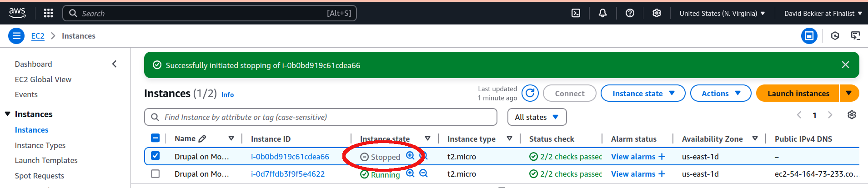Click the Stopped state label
Viewport: 868px width, 188px height.
[x=381, y=157]
